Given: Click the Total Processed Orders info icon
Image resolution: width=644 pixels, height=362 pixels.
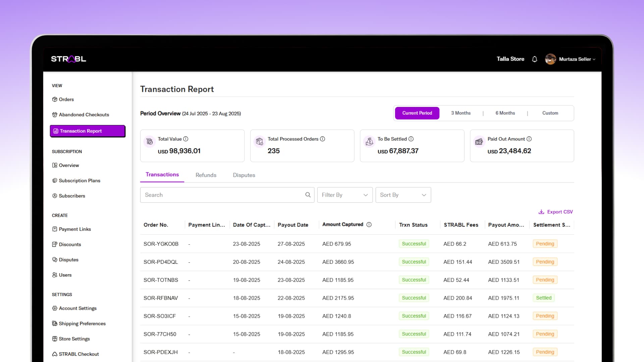Looking at the screenshot, I should [322, 139].
